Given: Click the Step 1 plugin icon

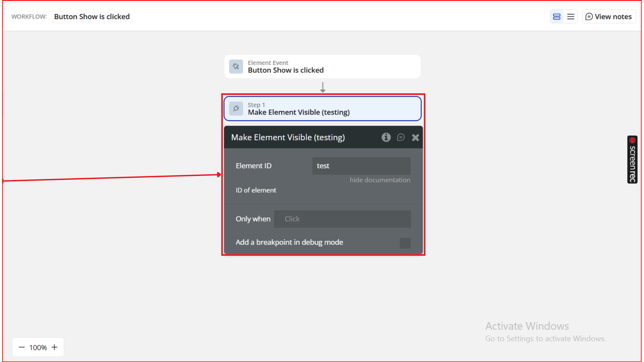Looking at the screenshot, I should pos(236,109).
